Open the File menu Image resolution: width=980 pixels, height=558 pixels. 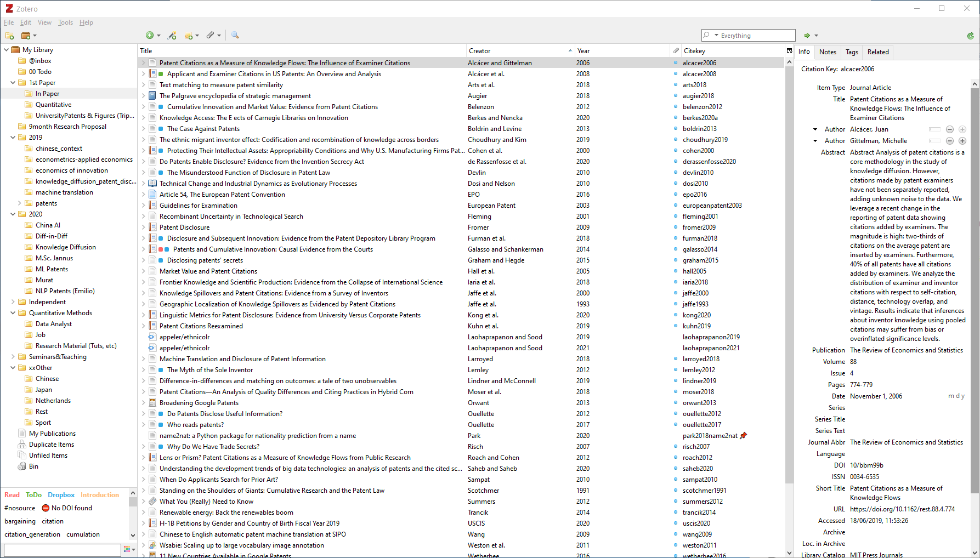point(9,22)
